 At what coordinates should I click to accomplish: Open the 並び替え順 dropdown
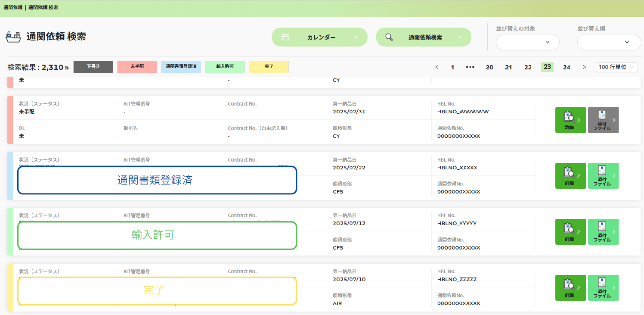point(609,42)
